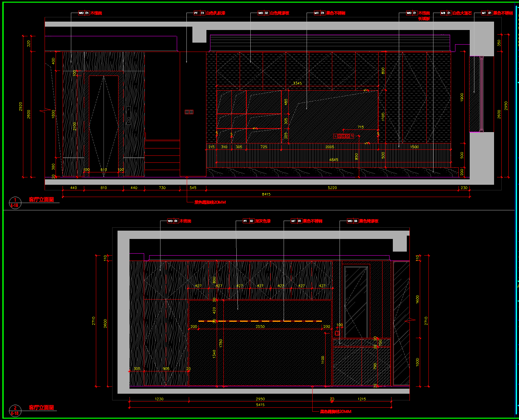The image size is (519, 420).
Task: Click the 2950 vertical dimension on the right
Action: (506, 106)
